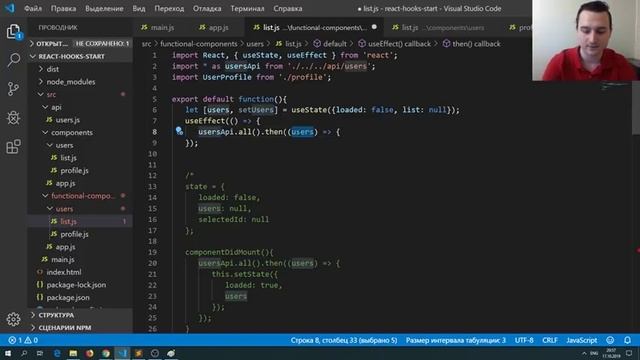Open profile.js under components users
This screenshot has height=360, width=640.
74,171
